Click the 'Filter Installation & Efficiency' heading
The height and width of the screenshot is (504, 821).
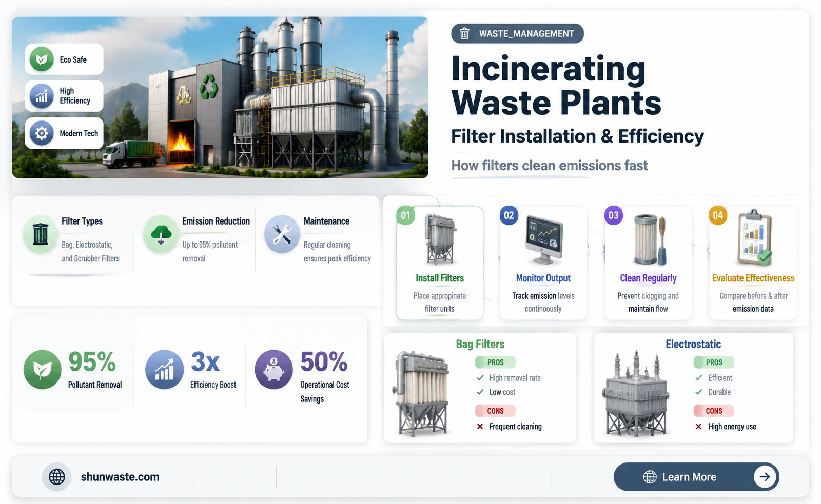[x=577, y=136]
